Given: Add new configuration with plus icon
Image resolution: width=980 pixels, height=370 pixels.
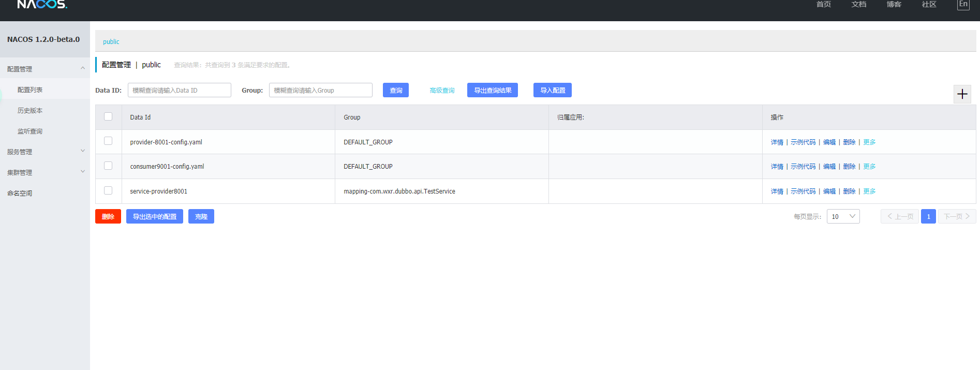Looking at the screenshot, I should (x=962, y=94).
